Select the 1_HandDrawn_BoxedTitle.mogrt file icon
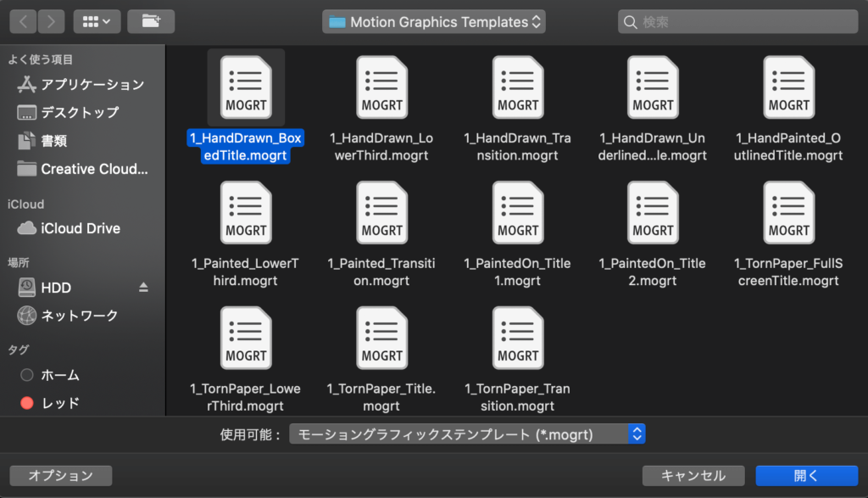The height and width of the screenshot is (498, 868). click(x=246, y=87)
